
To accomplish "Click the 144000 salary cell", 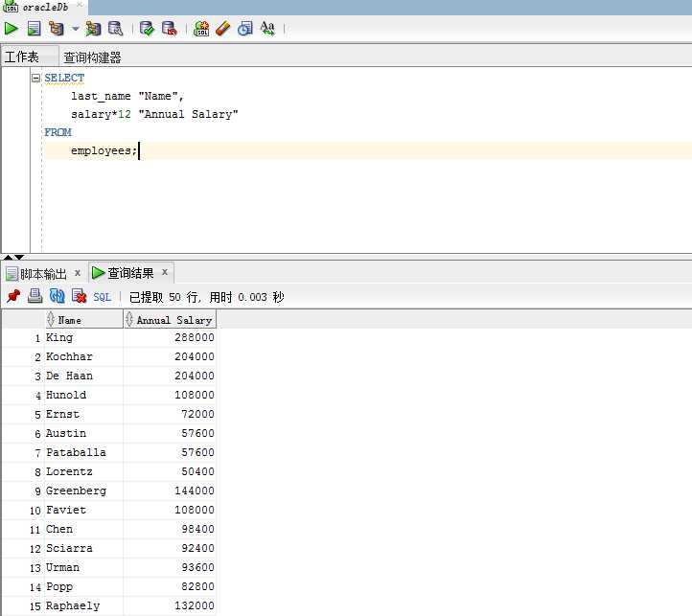I will click(x=170, y=491).
